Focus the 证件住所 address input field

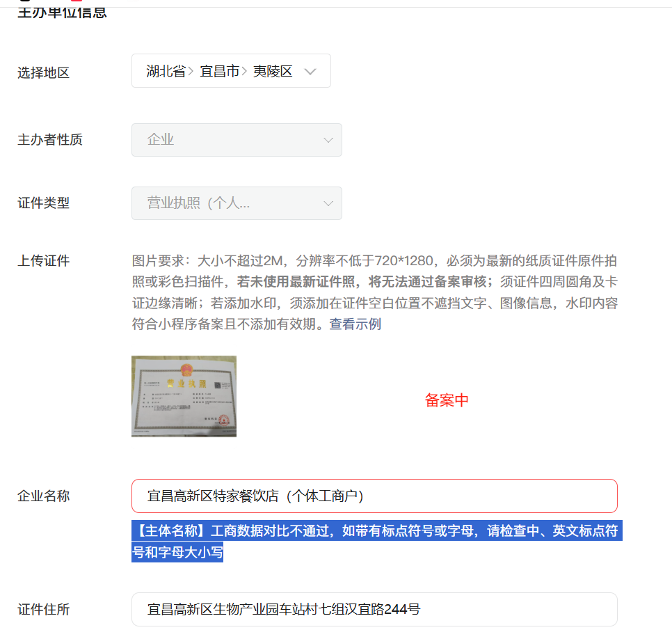(x=374, y=609)
